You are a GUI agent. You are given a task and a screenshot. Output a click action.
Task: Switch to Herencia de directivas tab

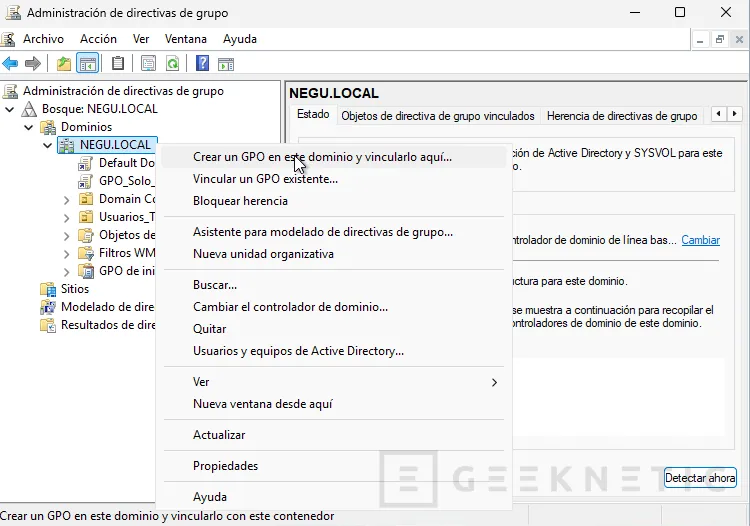pyautogui.click(x=622, y=116)
